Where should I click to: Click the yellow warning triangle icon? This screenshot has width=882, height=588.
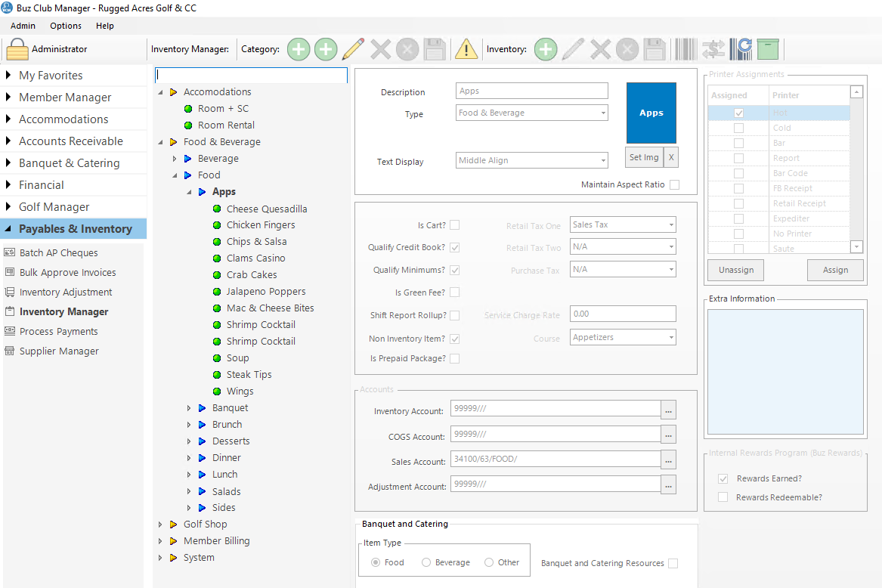[x=466, y=49]
